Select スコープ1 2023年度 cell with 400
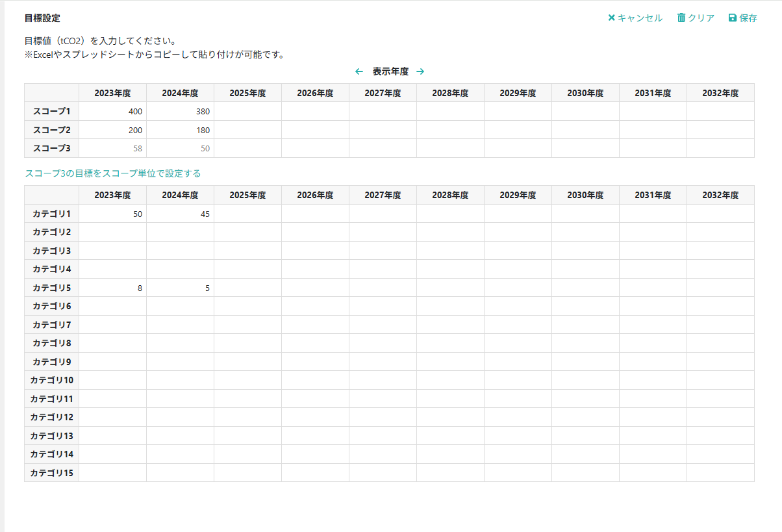782x532 pixels. (x=113, y=111)
